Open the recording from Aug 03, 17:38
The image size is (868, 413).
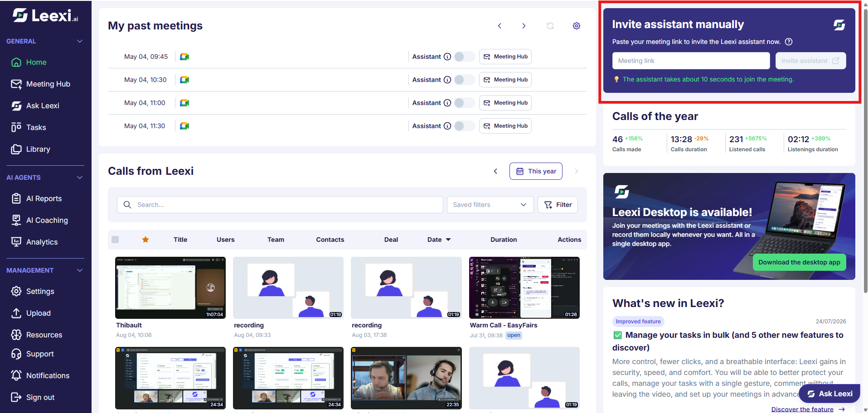[406, 288]
